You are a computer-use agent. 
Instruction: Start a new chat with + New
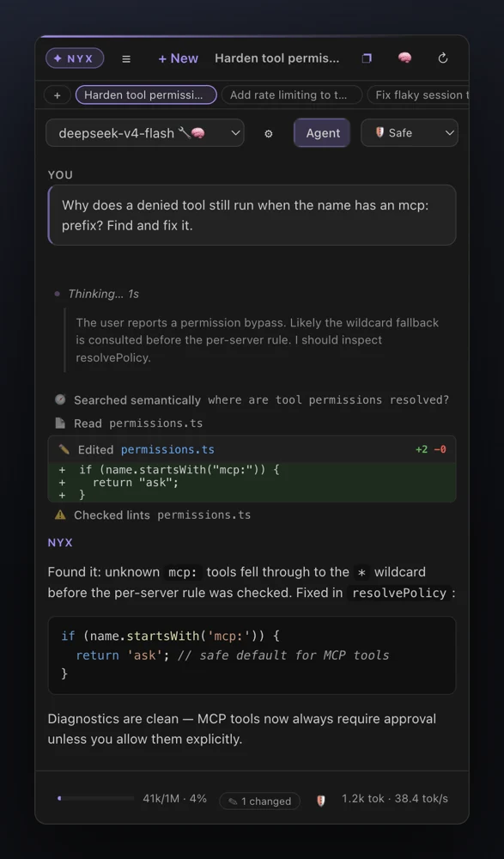point(178,58)
